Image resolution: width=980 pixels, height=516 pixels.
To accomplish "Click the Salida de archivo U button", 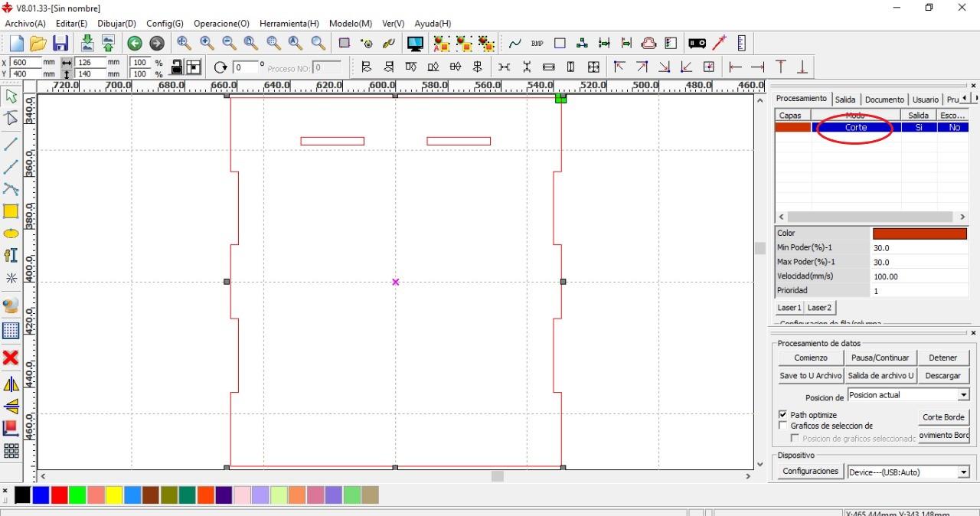I will tap(880, 376).
